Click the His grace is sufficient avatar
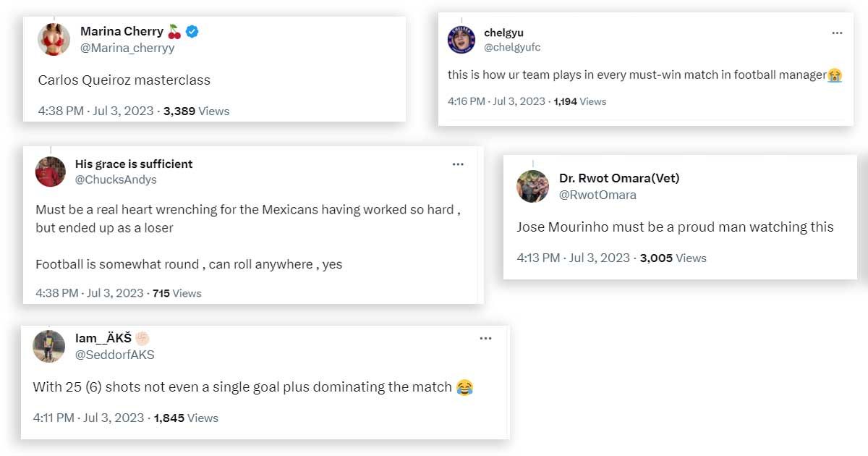This screenshot has width=868, height=456. tap(51, 172)
